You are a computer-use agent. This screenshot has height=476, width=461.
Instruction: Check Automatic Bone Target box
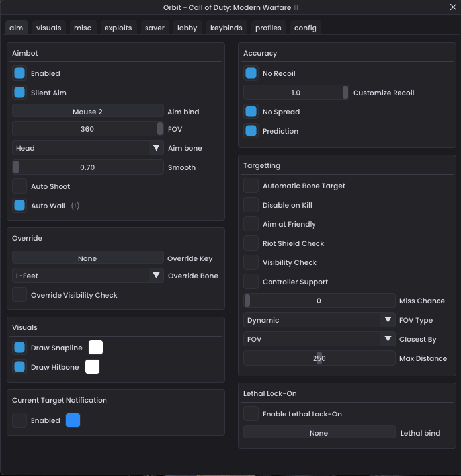[x=251, y=186]
